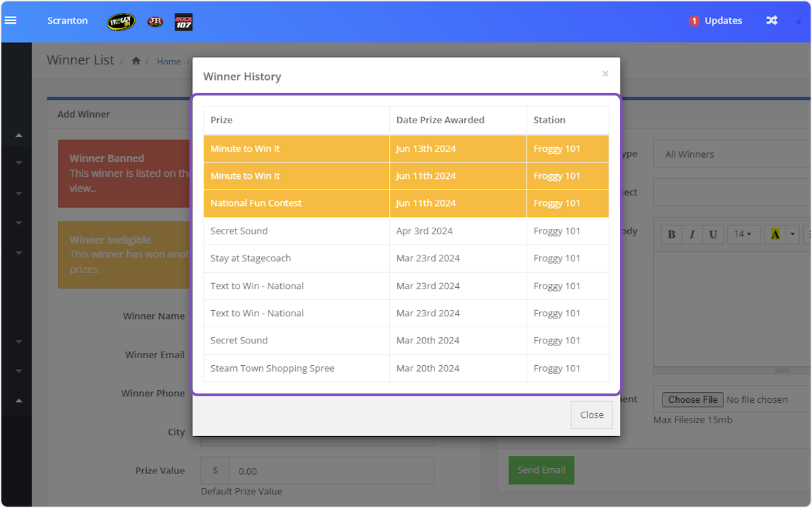This screenshot has height=508, width=812.
Task: Click the Froggy 101 station logo
Action: coord(121,22)
